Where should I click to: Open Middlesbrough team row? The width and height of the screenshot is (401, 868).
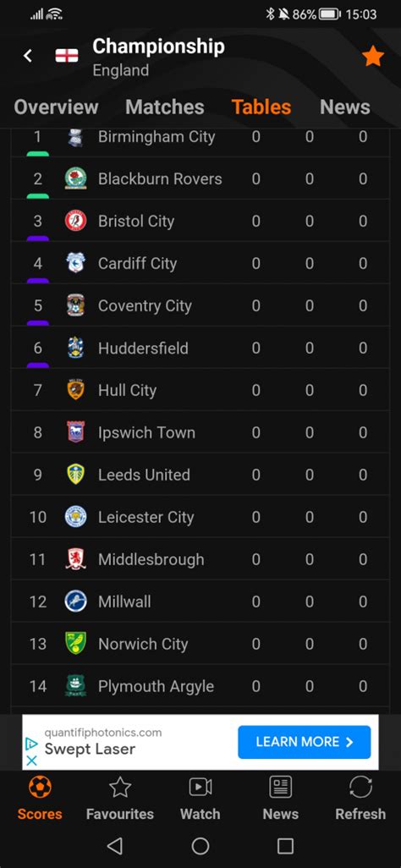pos(200,559)
